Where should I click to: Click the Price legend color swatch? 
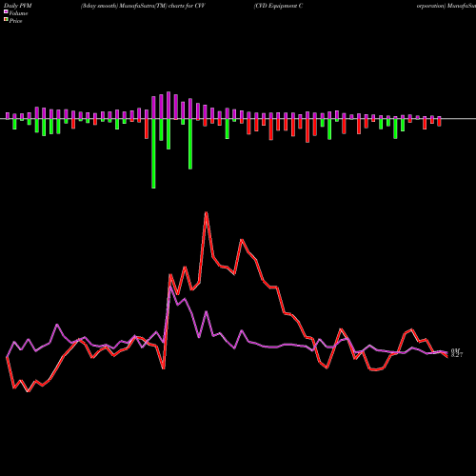(x=6, y=20)
